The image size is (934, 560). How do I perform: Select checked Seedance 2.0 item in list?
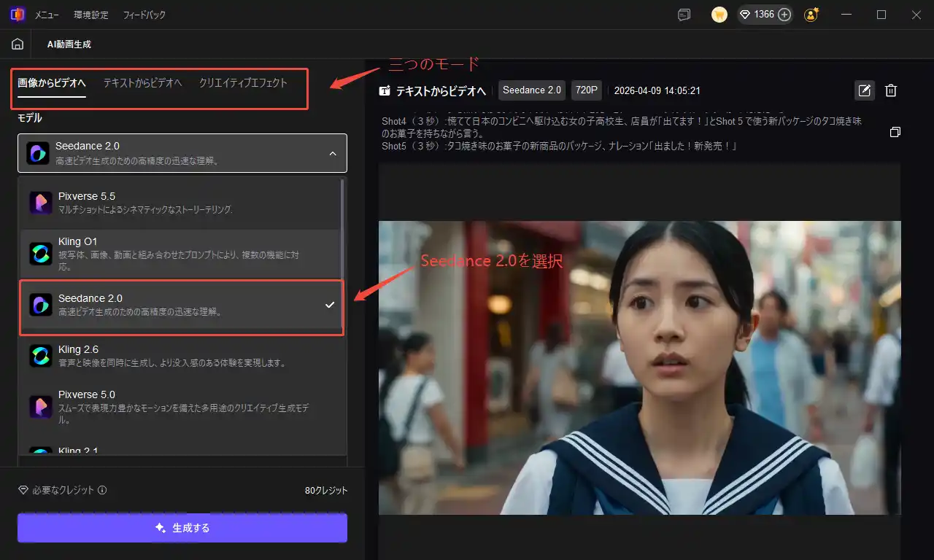[x=180, y=305]
